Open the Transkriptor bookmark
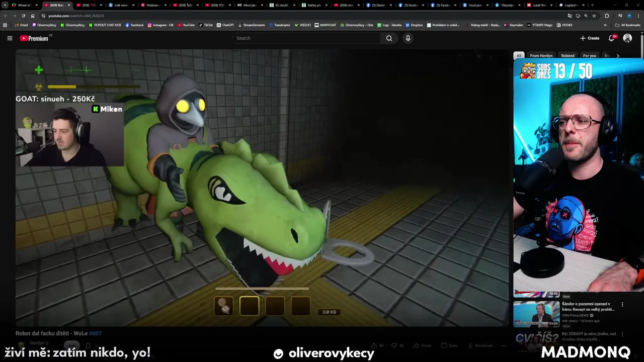The image size is (644, 362). click(x=280, y=25)
